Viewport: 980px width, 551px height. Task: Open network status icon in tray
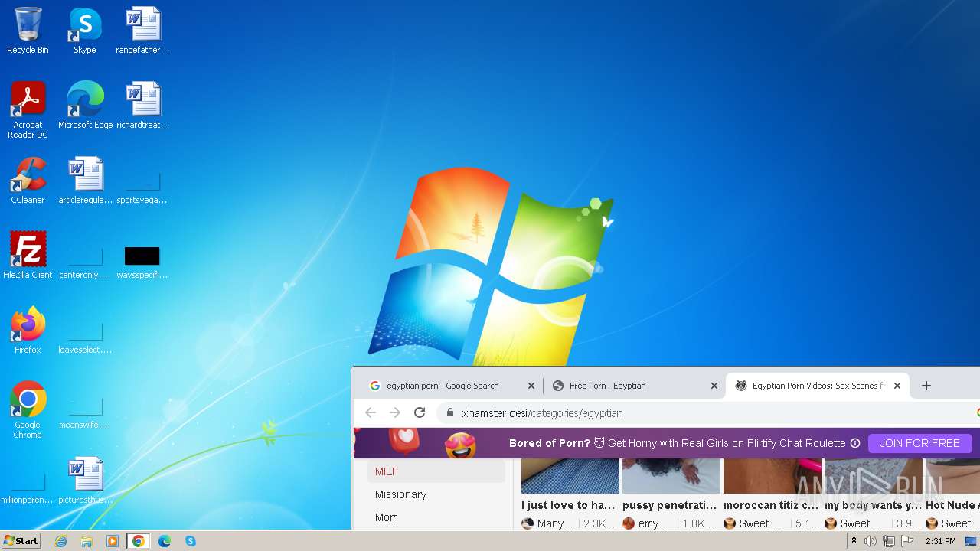click(889, 541)
